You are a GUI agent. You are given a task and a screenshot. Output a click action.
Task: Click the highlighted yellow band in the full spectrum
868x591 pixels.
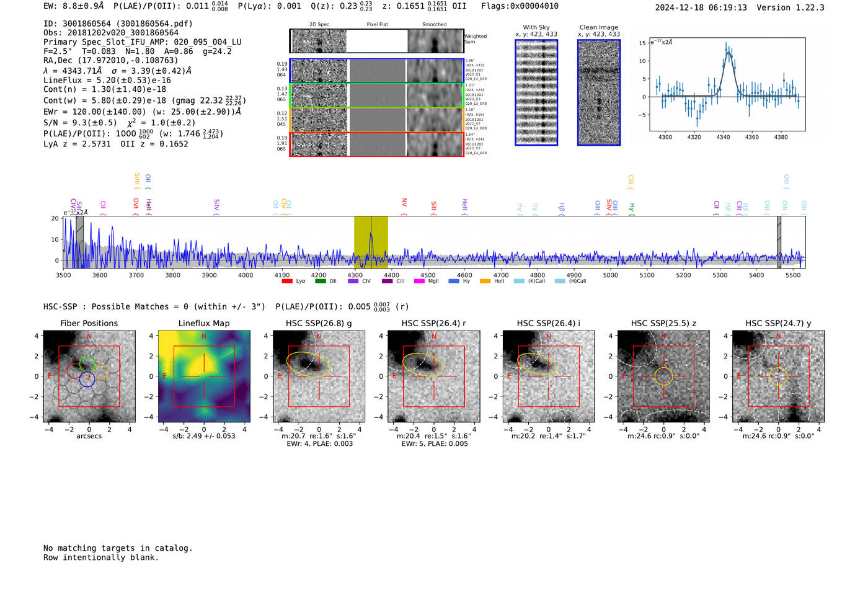click(371, 242)
